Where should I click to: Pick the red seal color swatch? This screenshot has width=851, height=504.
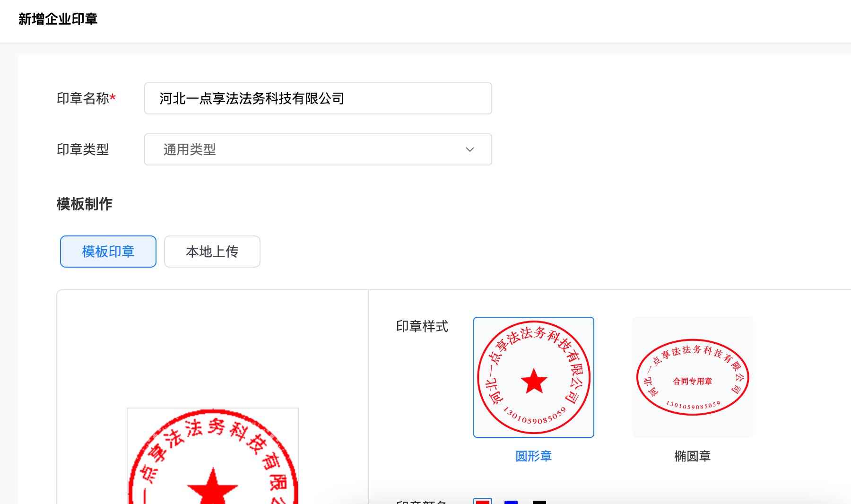483,501
